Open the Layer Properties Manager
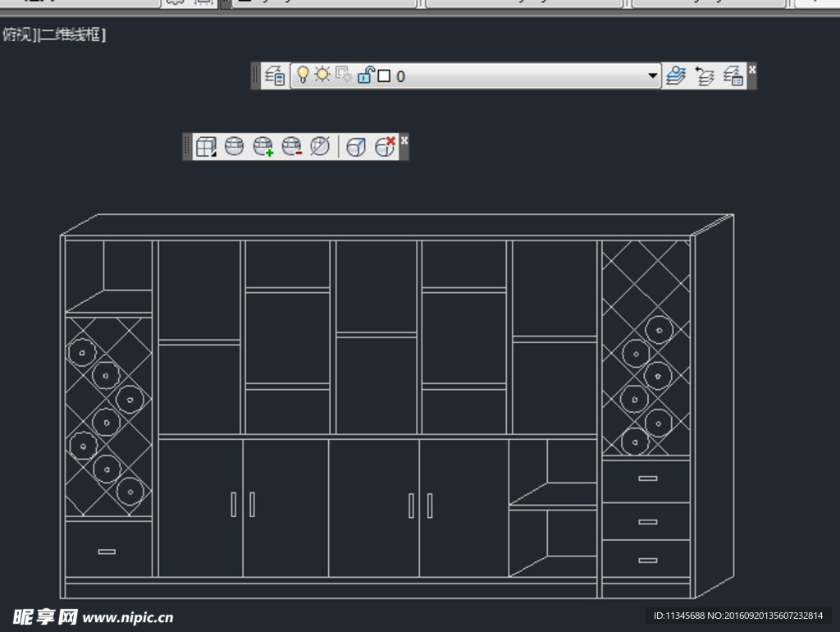The image size is (840, 632). [x=275, y=76]
